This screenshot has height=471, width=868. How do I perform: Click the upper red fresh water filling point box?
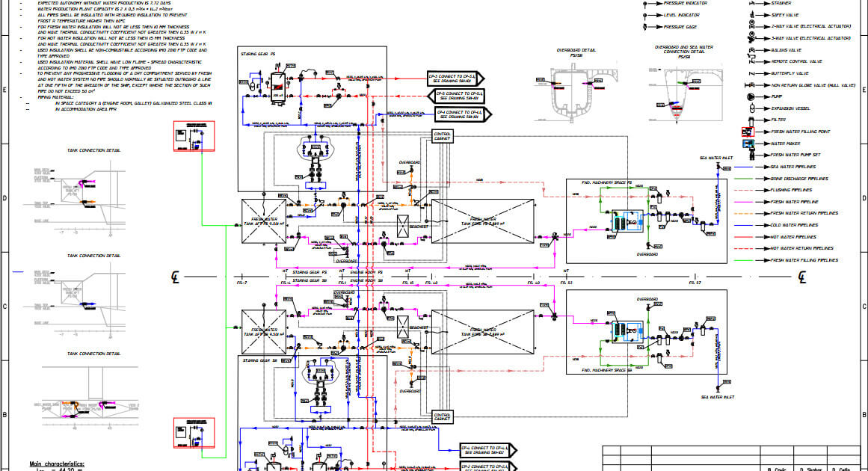click(x=194, y=136)
